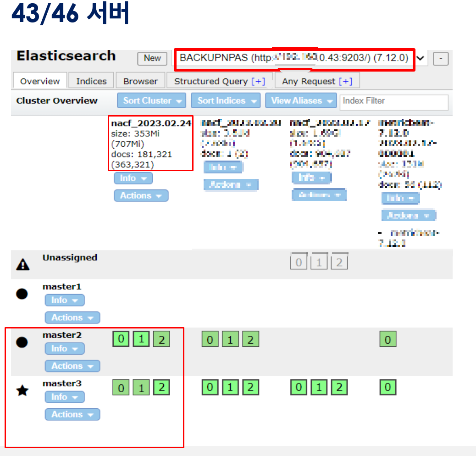Open the master3 node Actions menu
The image size is (476, 456).
coord(72,414)
